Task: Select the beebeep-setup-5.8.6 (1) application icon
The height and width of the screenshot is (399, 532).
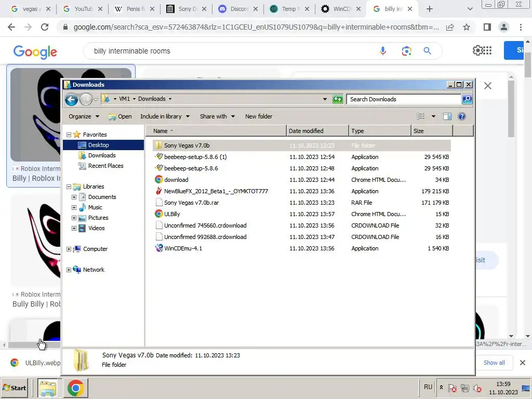Action: [159, 157]
